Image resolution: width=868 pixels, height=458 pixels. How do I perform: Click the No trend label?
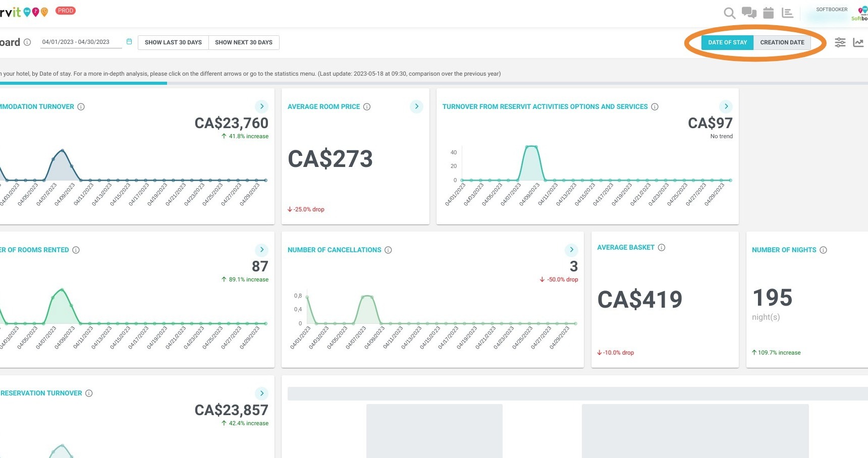click(x=721, y=136)
